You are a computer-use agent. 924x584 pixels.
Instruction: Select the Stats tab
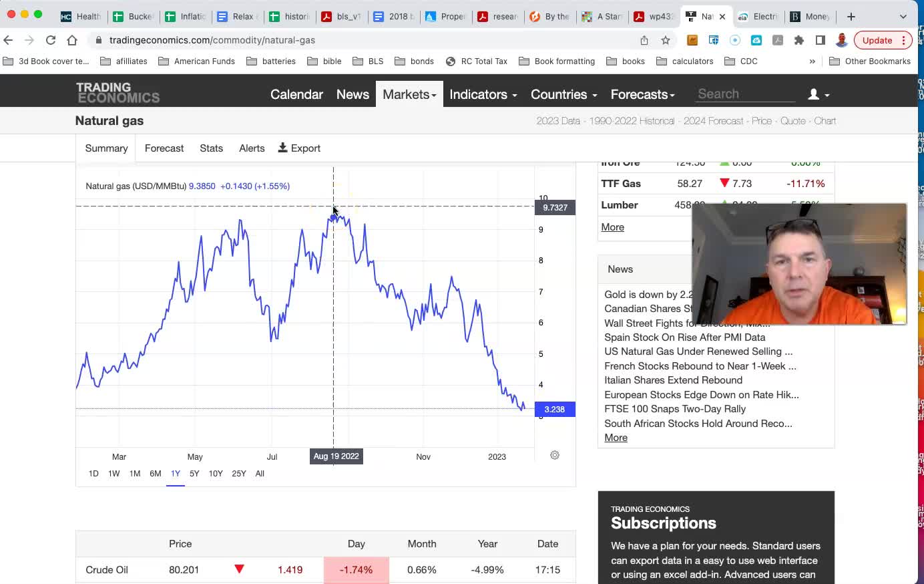(211, 148)
